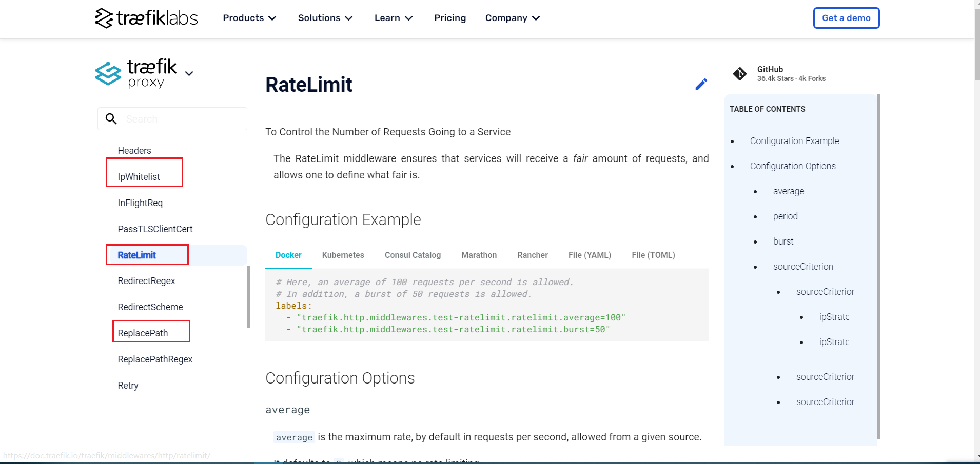980x464 pixels.
Task: Click the Configuration Options section heading
Action: [x=340, y=378]
